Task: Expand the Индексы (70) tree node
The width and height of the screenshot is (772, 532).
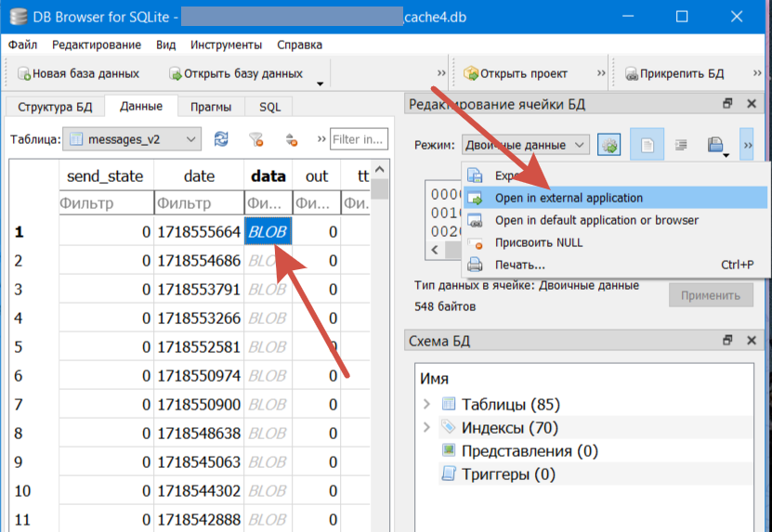Action: 426,427
